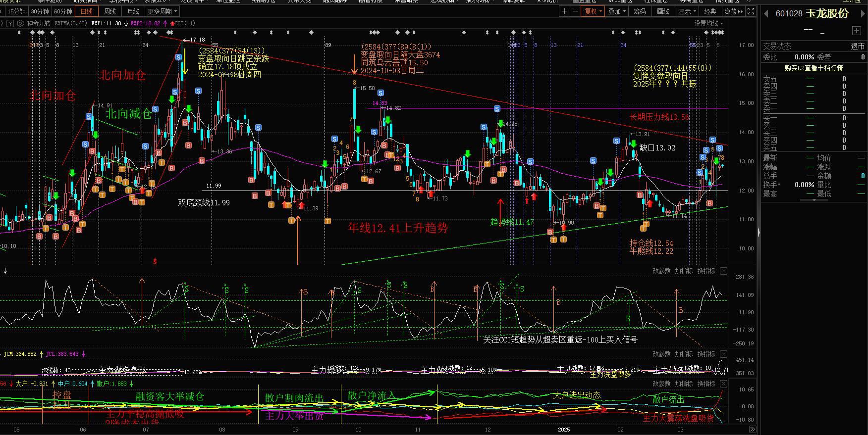868x435 pixels.
Task: Click 加指标 in the CCI panel
Action: point(684,271)
